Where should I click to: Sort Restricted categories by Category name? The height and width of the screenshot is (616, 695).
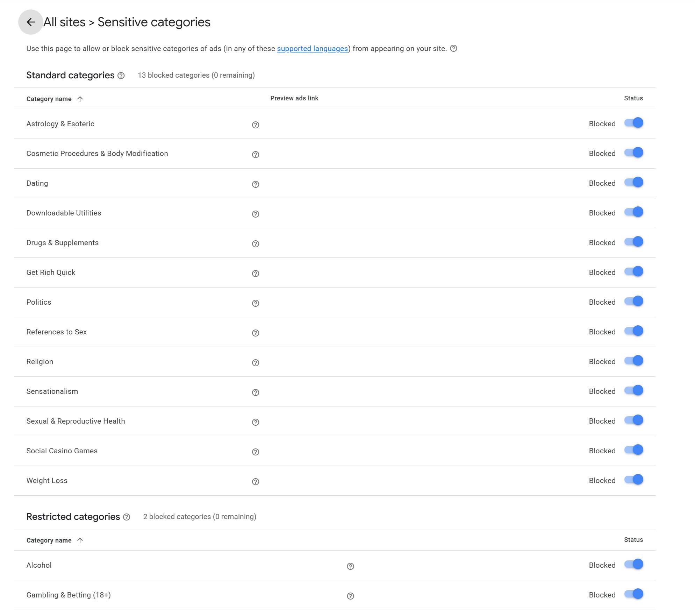click(55, 540)
